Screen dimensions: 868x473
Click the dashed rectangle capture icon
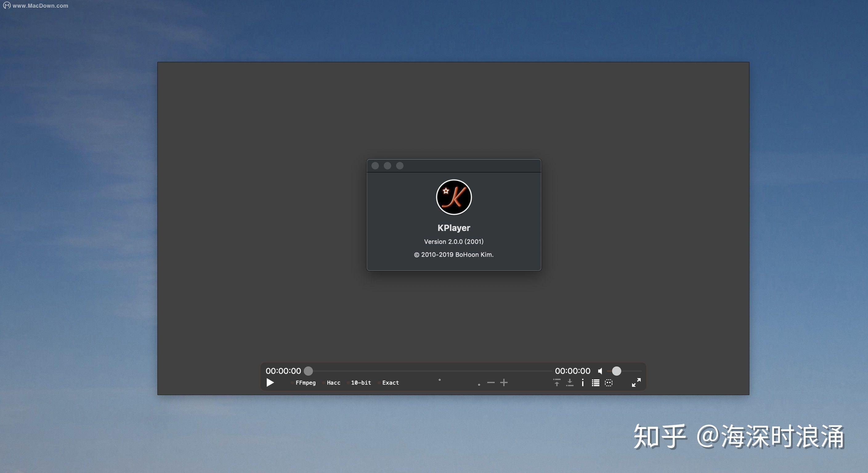(x=609, y=383)
